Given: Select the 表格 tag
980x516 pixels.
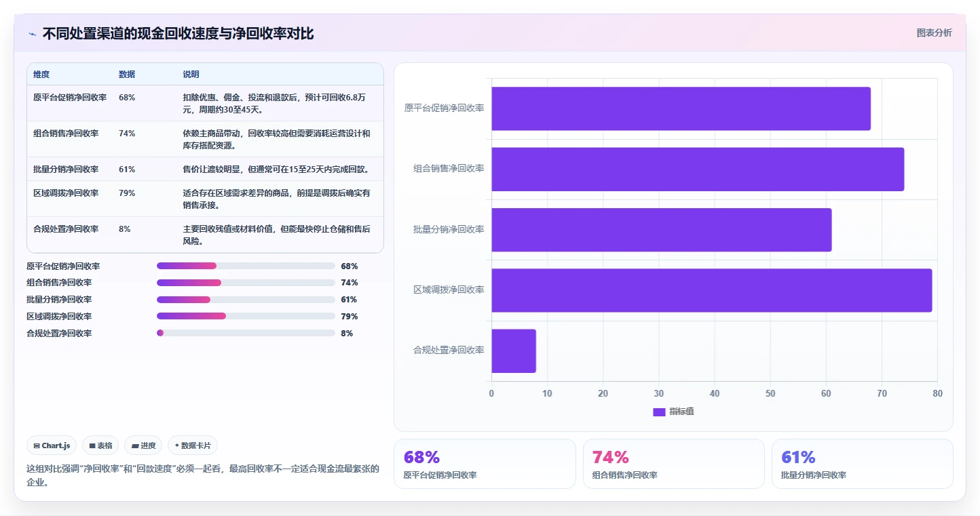Looking at the screenshot, I should 100,445.
